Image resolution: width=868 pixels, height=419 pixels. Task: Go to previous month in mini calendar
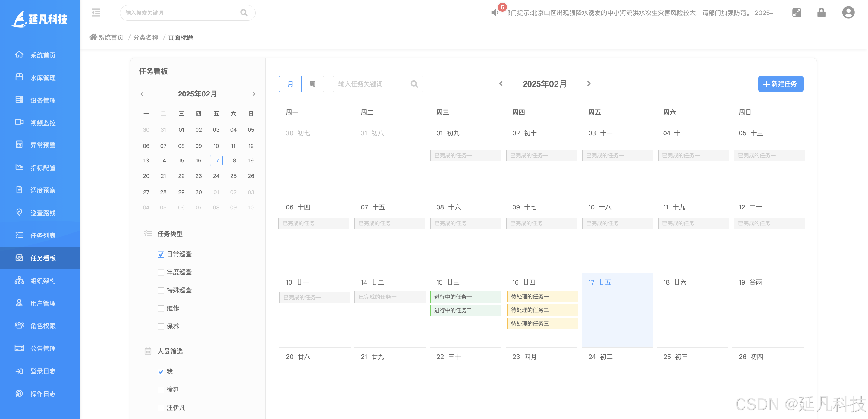[x=142, y=94]
